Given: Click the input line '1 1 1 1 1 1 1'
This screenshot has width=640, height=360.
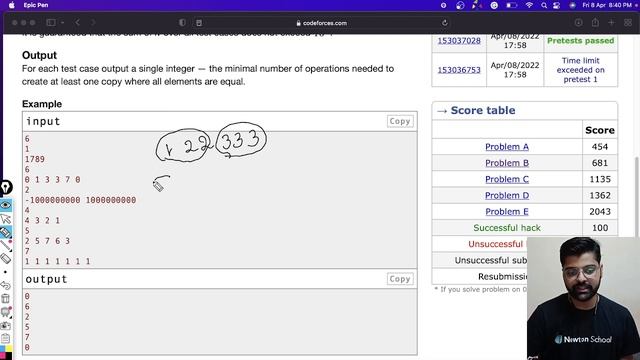Looking at the screenshot, I should tap(58, 261).
